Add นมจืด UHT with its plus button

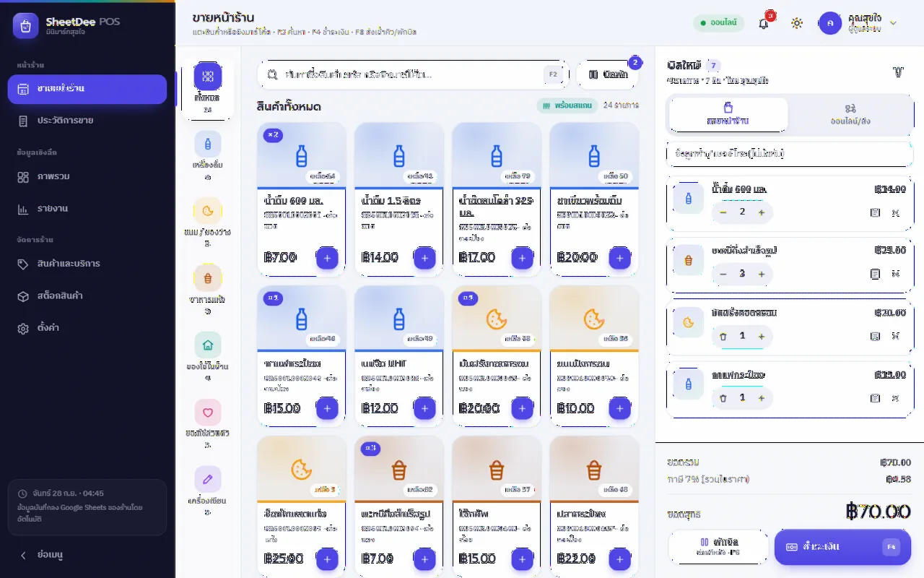point(424,408)
